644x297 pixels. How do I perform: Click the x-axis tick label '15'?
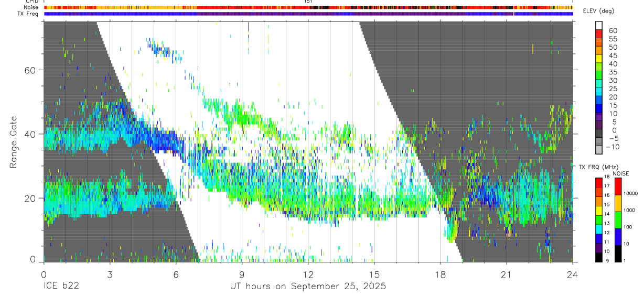tap(374, 274)
